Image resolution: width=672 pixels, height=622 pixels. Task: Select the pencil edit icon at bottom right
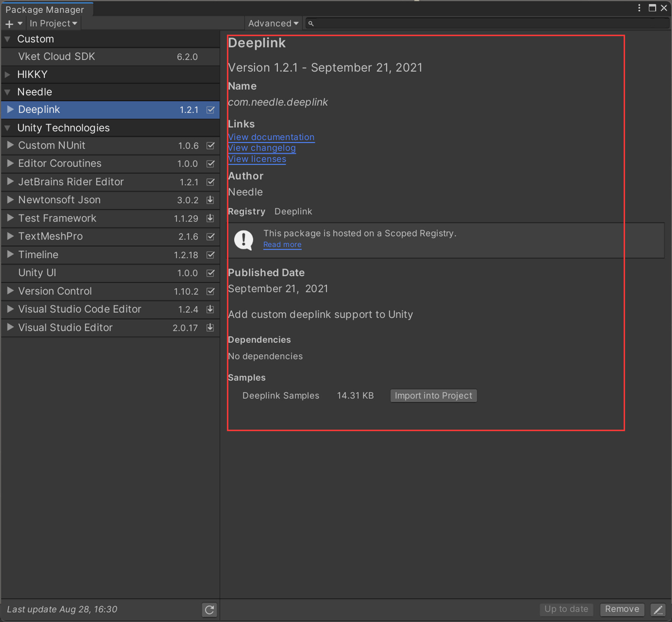(658, 609)
